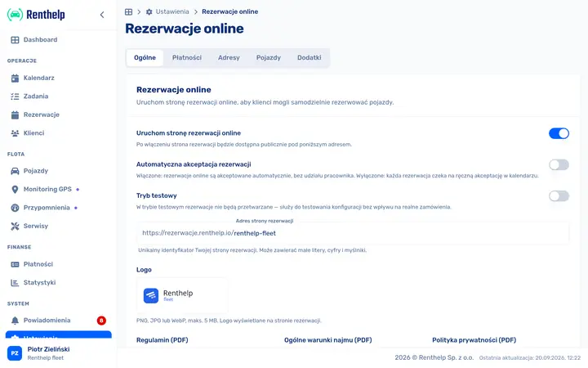Open Powiadomienia in the sidebar

(x=58, y=321)
